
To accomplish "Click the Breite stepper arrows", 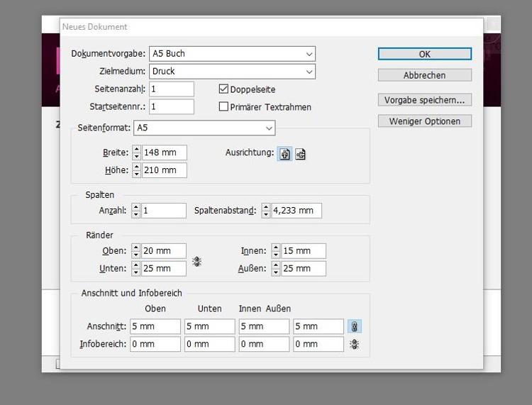I will (x=137, y=152).
